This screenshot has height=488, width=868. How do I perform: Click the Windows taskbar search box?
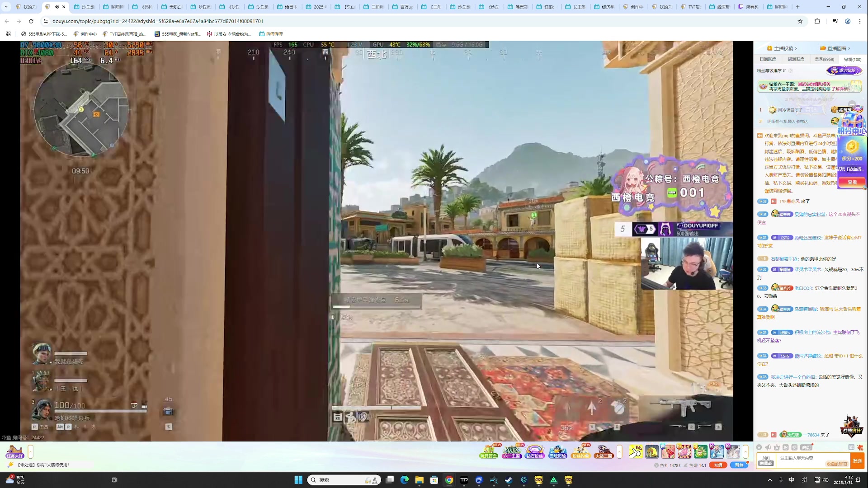(344, 480)
